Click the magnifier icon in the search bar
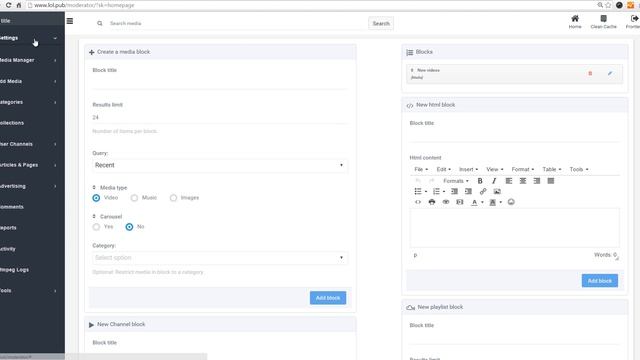The width and height of the screenshot is (640, 360). pyautogui.click(x=100, y=23)
